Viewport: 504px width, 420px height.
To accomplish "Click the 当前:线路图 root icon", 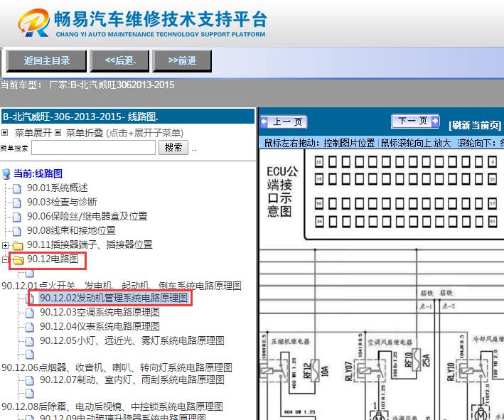I will (x=6, y=174).
